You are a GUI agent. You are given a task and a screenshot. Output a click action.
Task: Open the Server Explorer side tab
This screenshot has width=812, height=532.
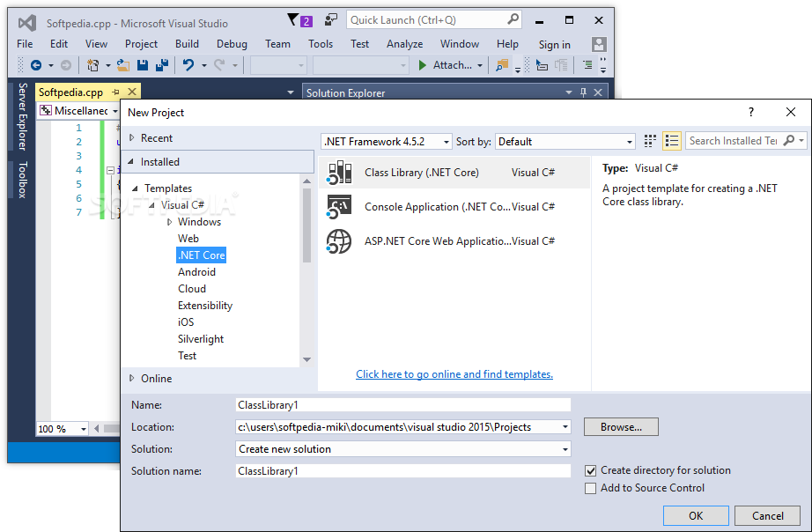[x=22, y=116]
